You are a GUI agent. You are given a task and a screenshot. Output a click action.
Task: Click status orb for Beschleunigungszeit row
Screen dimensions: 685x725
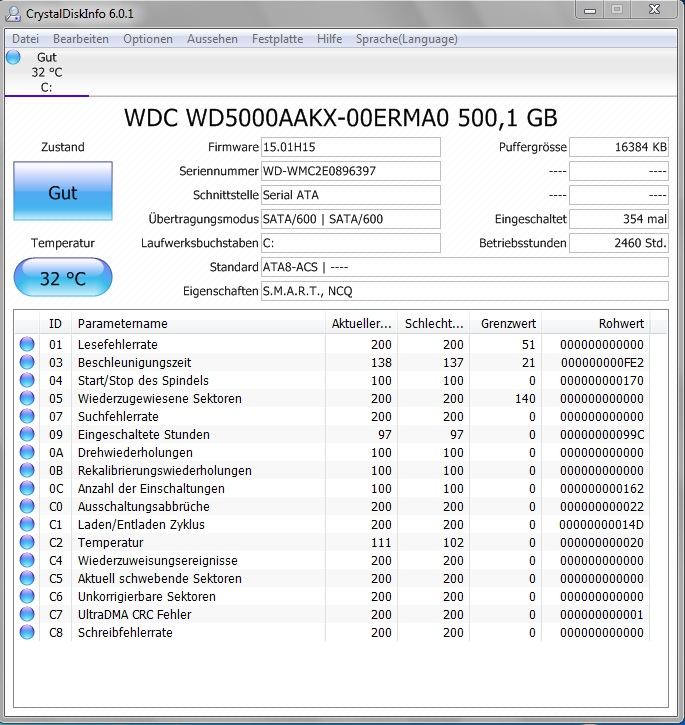point(27,362)
